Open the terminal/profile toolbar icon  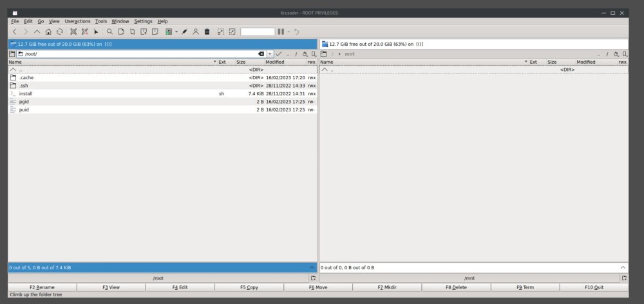(x=168, y=32)
